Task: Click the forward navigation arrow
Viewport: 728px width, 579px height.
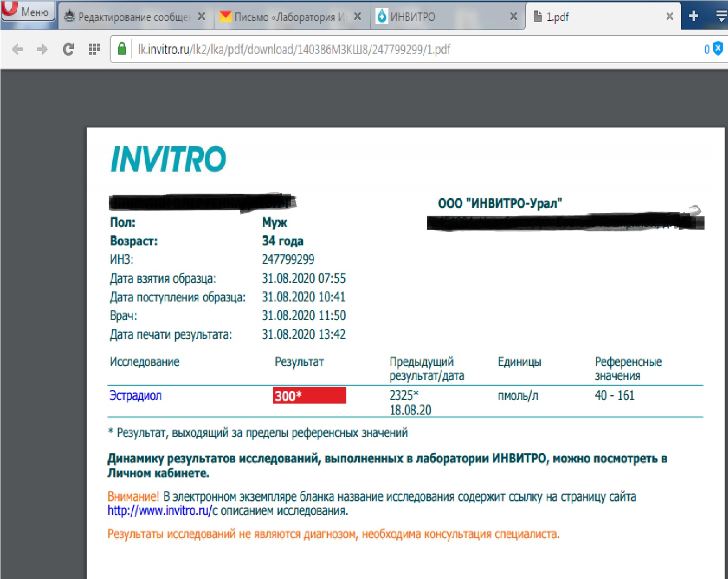Action: (x=43, y=49)
